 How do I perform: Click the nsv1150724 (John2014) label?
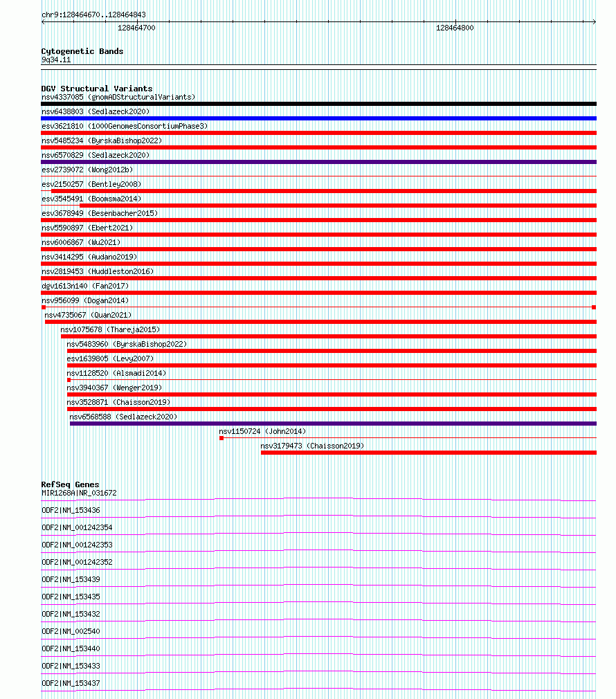[262, 431]
